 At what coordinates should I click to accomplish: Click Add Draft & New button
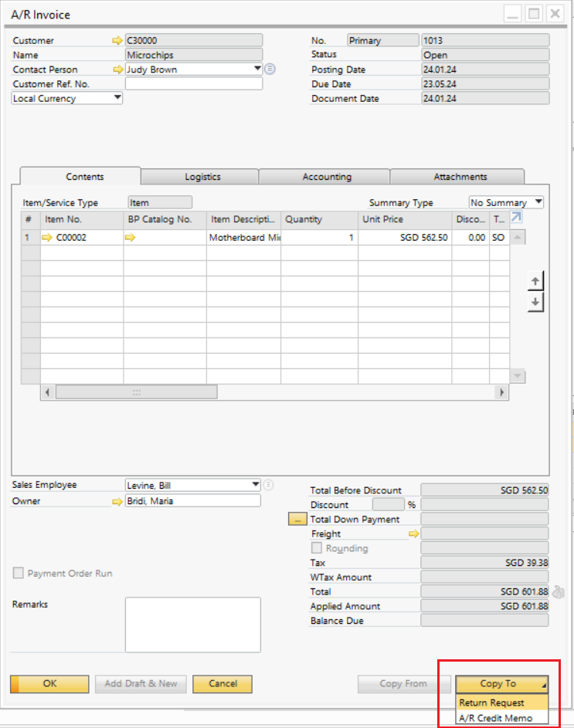tap(141, 684)
